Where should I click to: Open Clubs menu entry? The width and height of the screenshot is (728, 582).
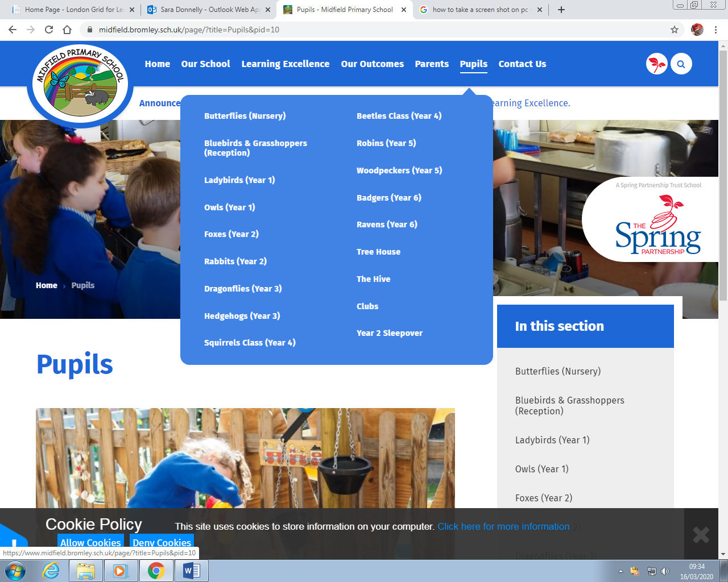coord(367,306)
